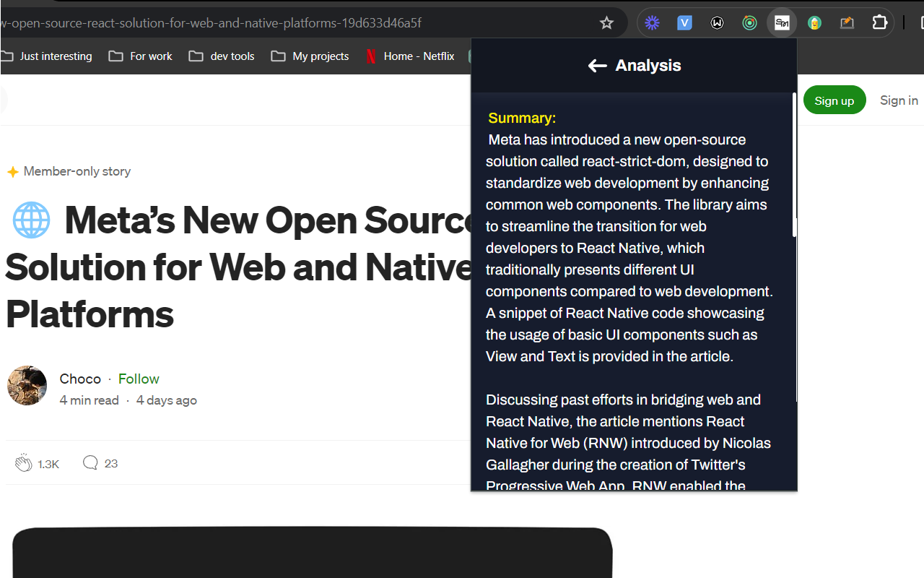
Task: Click the green Sign up button
Action: 834,100
